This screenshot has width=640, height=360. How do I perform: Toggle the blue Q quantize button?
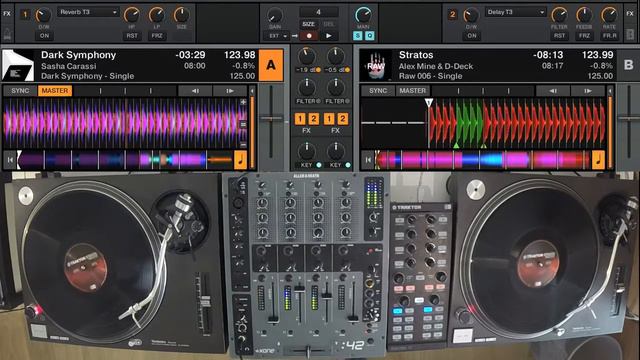[x=369, y=36]
